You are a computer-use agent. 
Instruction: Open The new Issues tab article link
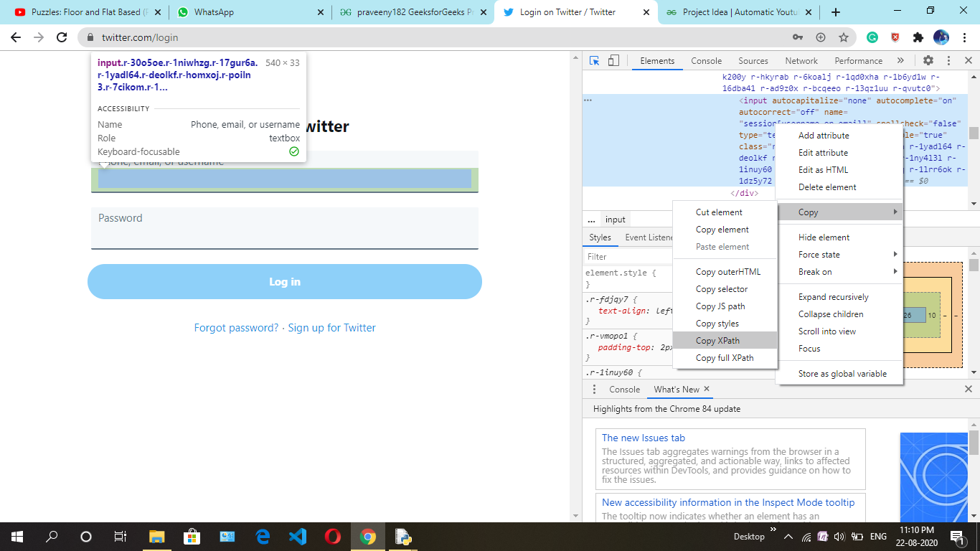pos(643,438)
